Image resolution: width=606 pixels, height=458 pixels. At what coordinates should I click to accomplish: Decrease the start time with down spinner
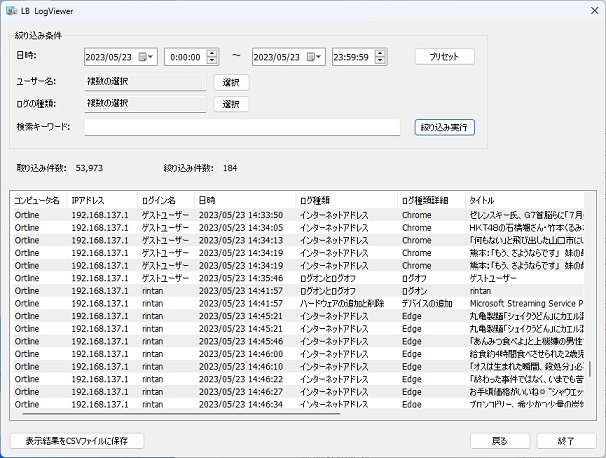(x=212, y=61)
